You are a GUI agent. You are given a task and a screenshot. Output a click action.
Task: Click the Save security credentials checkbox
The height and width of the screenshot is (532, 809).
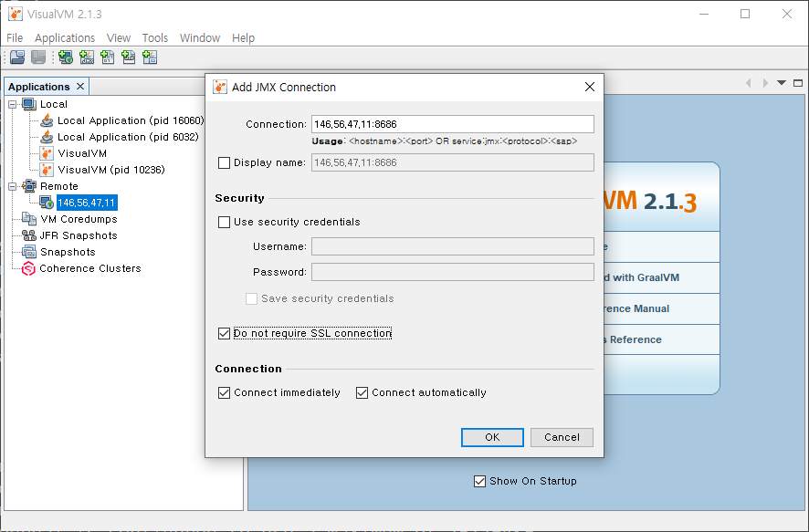coord(251,299)
